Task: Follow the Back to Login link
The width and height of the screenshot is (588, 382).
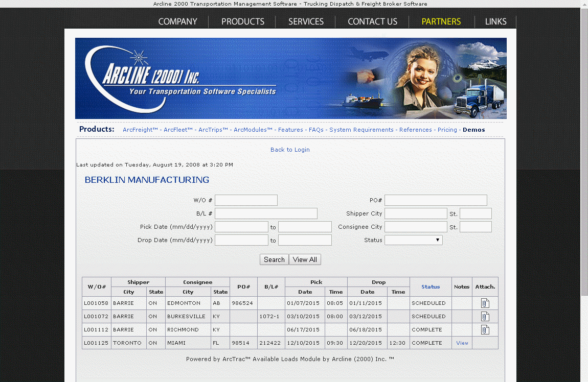Action: (290, 150)
